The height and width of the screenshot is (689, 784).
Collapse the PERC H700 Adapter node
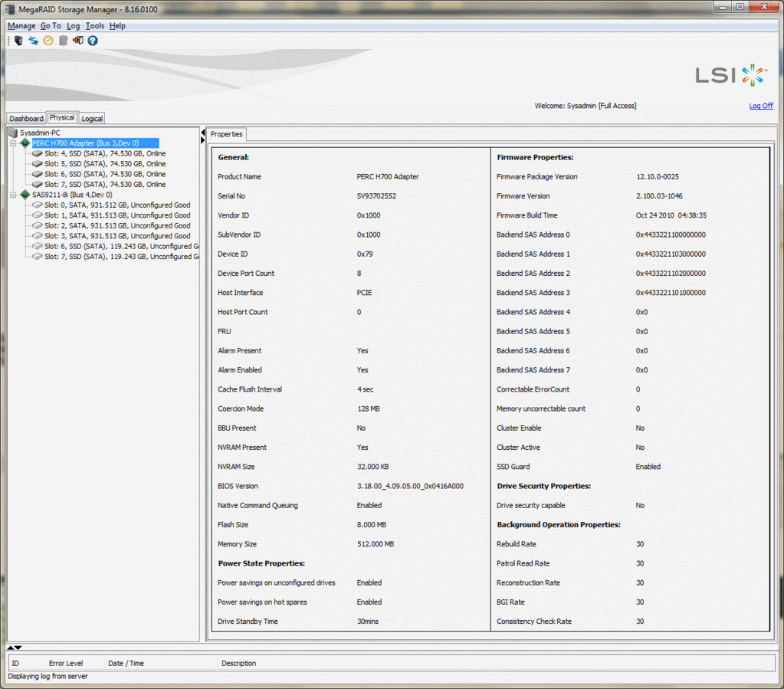(13, 143)
